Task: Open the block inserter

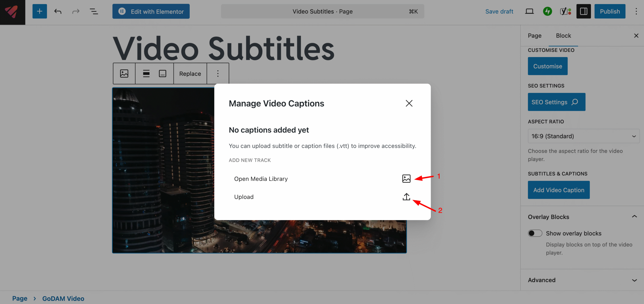Action: click(x=39, y=11)
